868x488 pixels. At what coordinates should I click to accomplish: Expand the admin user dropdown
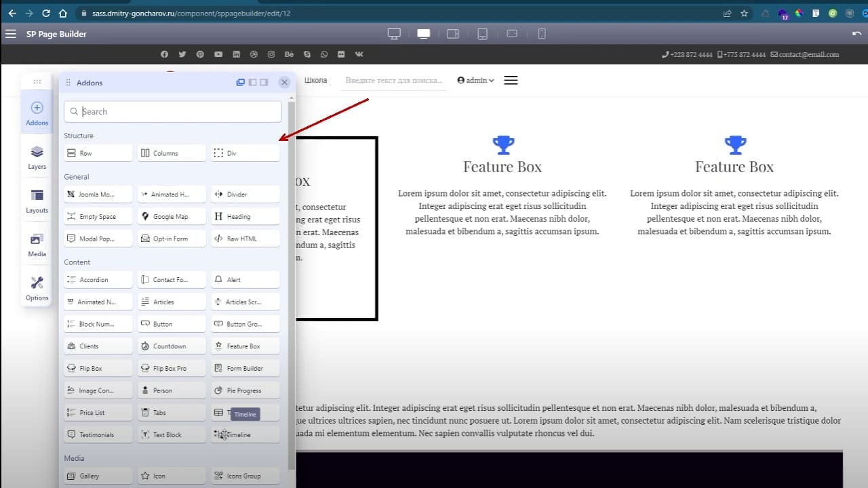point(476,80)
